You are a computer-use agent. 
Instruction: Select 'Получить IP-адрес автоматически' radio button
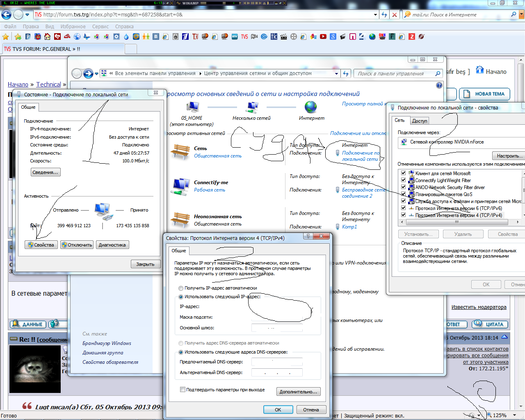point(181,288)
